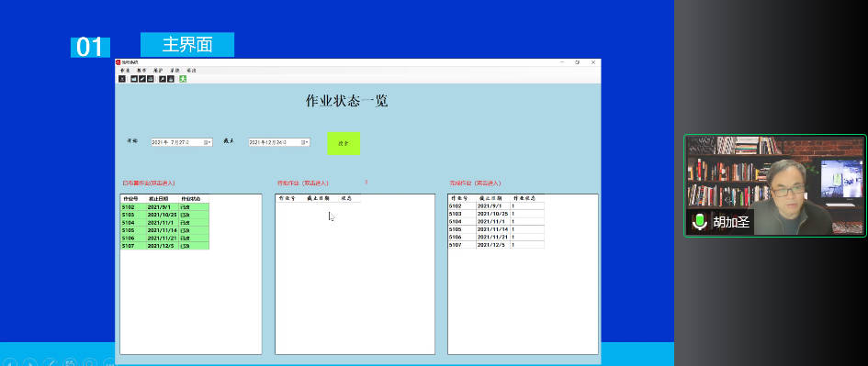Open the end date calendar dropdown

[304, 143]
